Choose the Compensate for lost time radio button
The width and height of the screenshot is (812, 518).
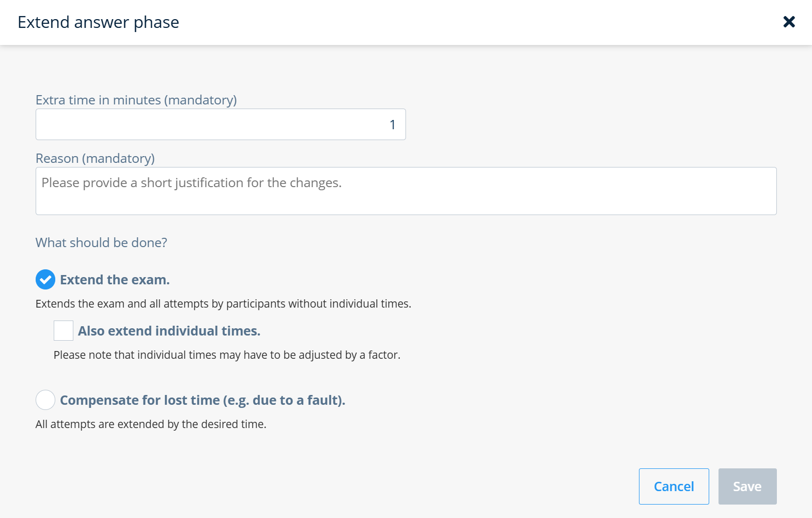click(x=45, y=400)
